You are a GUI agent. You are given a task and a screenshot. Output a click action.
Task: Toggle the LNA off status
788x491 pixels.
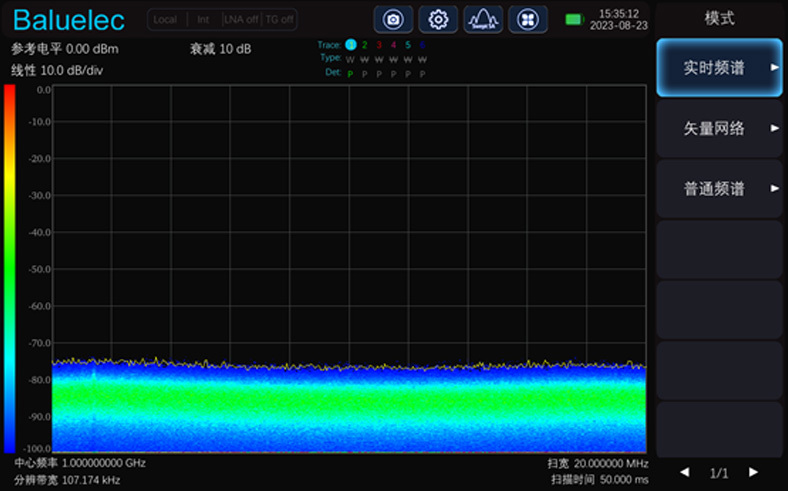click(241, 20)
